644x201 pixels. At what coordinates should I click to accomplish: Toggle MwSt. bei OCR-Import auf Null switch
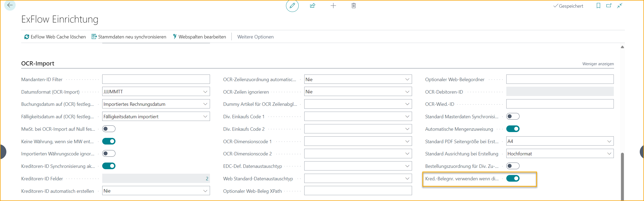pos(109,129)
